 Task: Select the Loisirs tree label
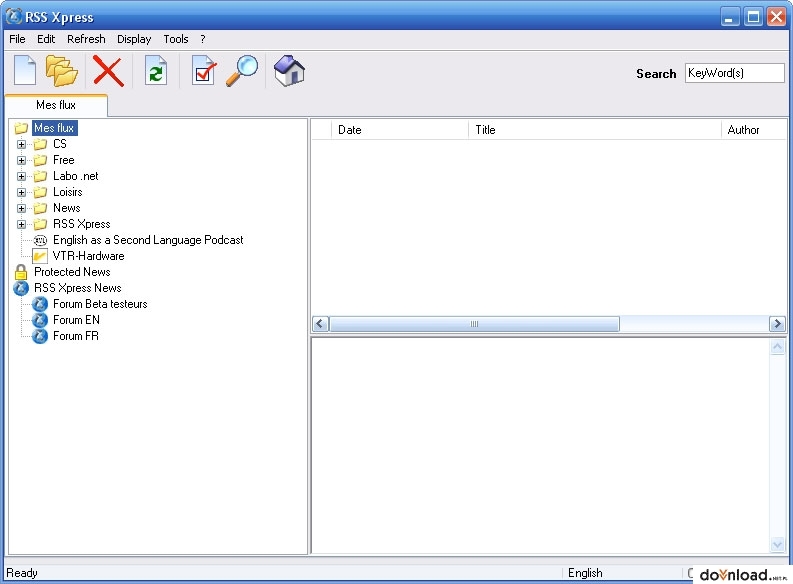(68, 192)
